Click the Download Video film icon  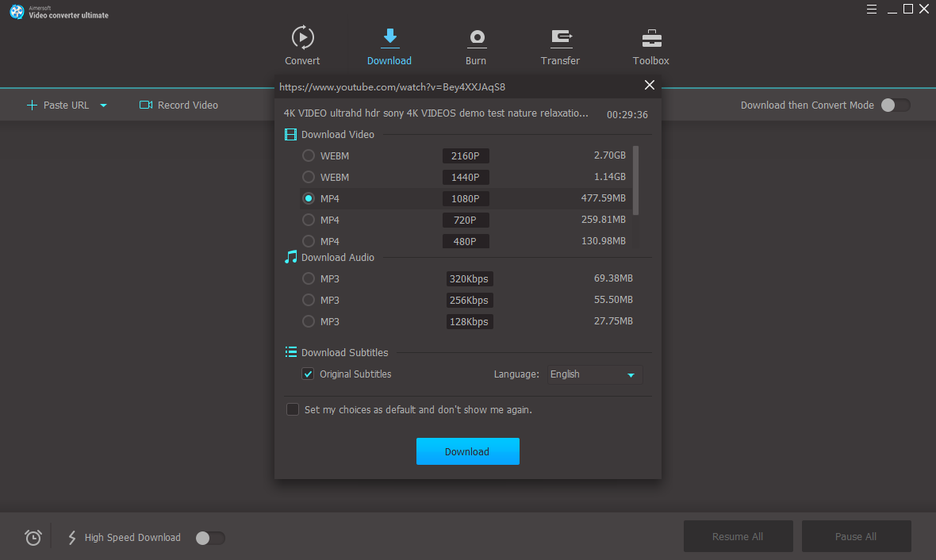pyautogui.click(x=290, y=134)
